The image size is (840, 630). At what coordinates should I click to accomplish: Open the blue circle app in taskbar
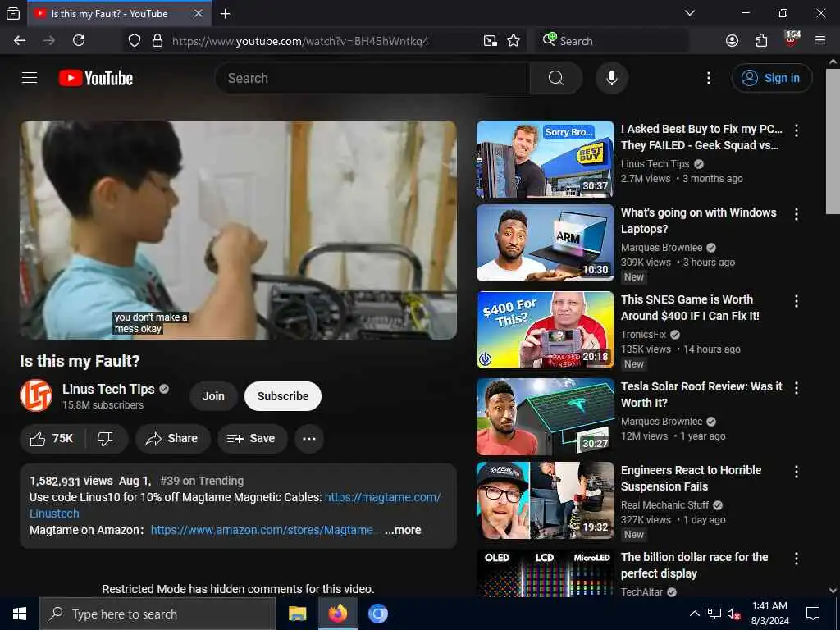tap(377, 614)
